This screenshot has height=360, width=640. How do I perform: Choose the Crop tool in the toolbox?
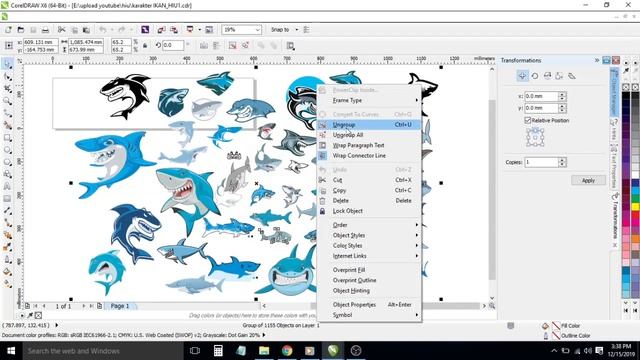tap(7, 89)
